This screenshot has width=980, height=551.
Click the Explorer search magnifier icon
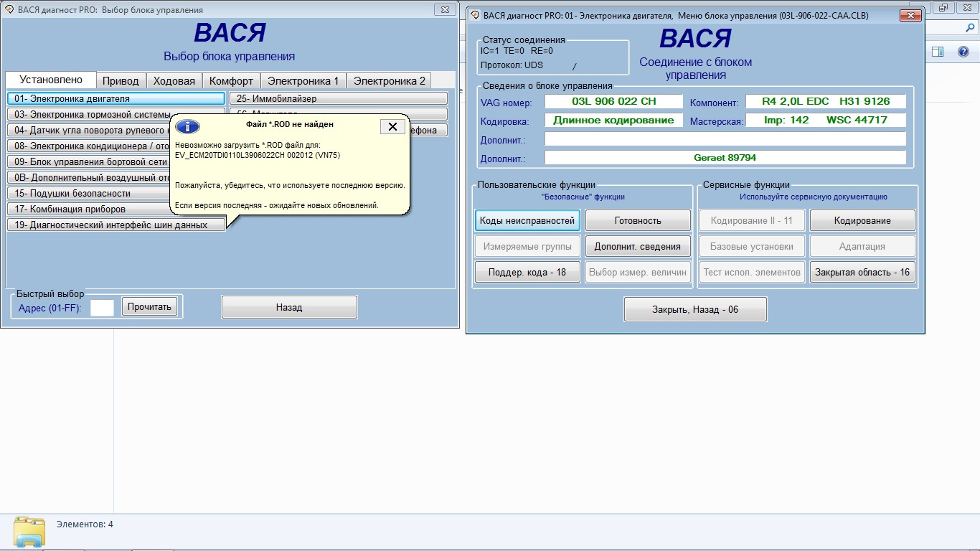click(x=969, y=27)
